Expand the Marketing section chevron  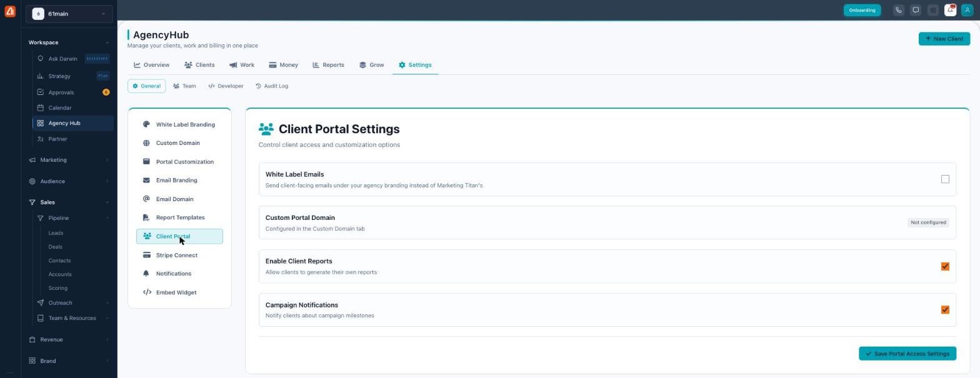point(107,160)
